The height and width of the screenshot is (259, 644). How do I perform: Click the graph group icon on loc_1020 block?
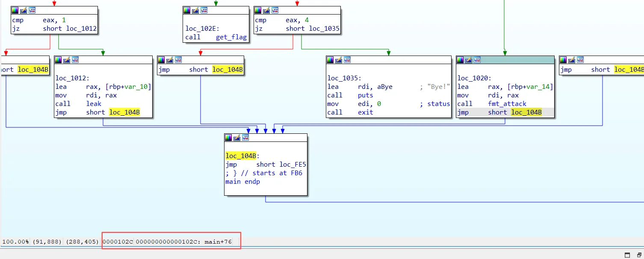tap(477, 60)
